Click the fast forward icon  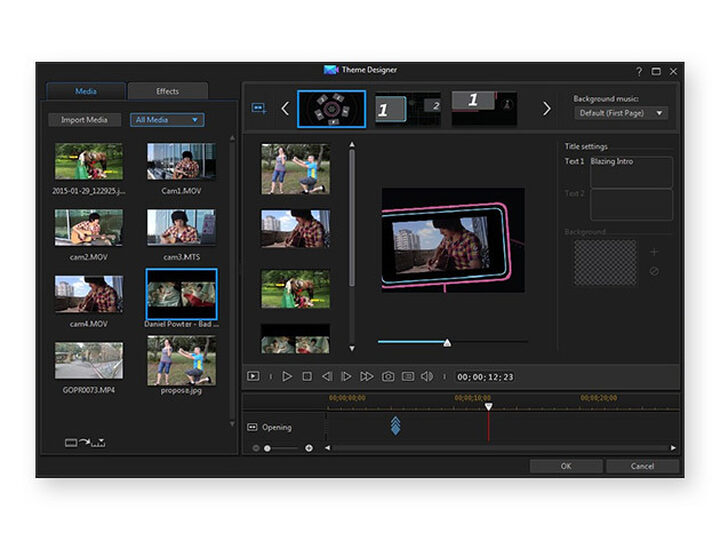pyautogui.click(x=367, y=376)
